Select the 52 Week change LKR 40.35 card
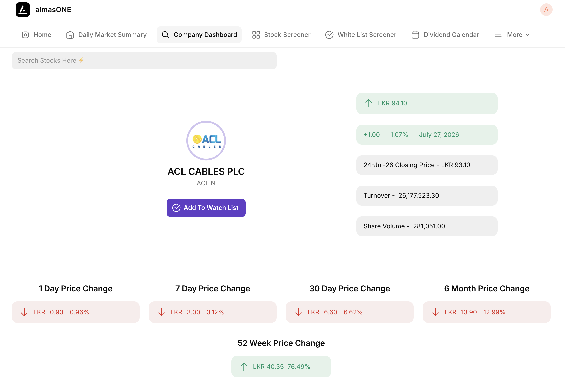This screenshot has width=565, height=392. click(x=281, y=366)
